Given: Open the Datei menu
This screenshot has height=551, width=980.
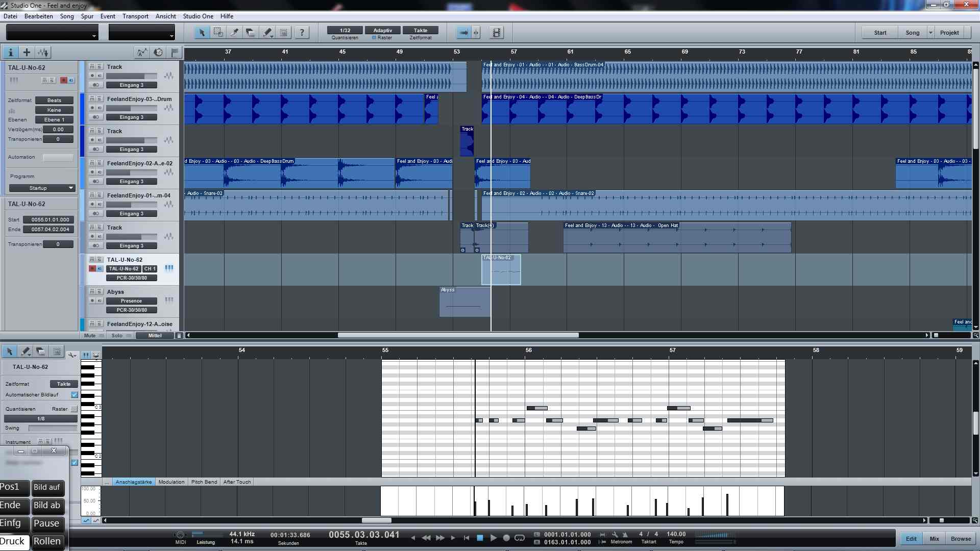Looking at the screenshot, I should [10, 16].
